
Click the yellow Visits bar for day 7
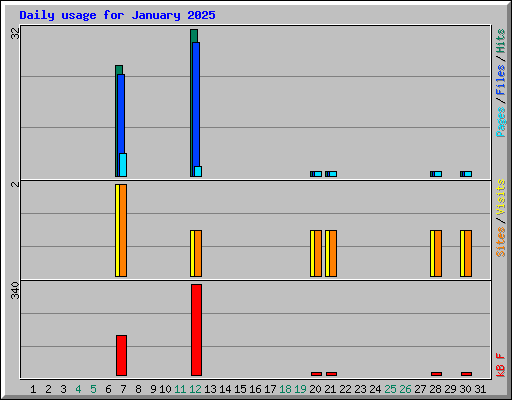(x=117, y=230)
